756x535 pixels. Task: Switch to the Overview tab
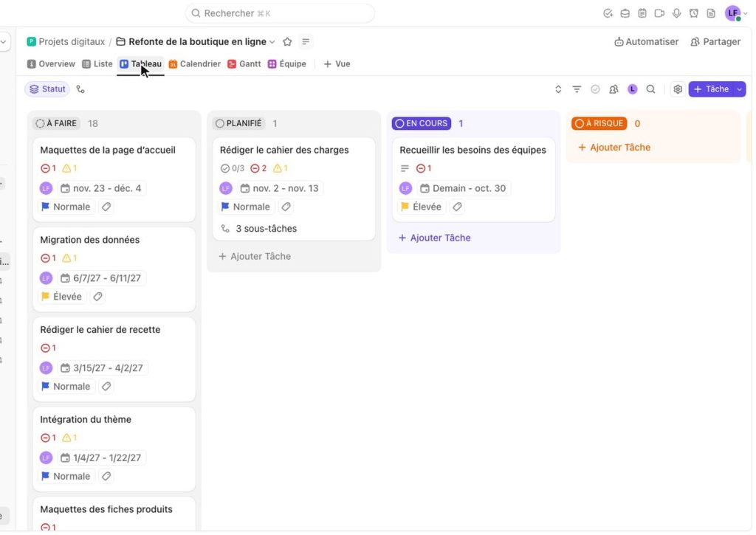click(51, 64)
